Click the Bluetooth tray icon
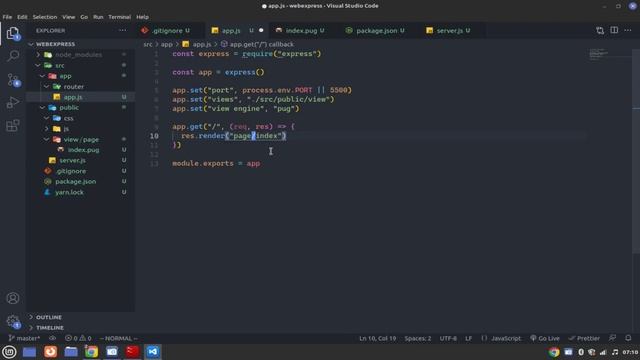Screen dimensions: 640x360 point(581,352)
